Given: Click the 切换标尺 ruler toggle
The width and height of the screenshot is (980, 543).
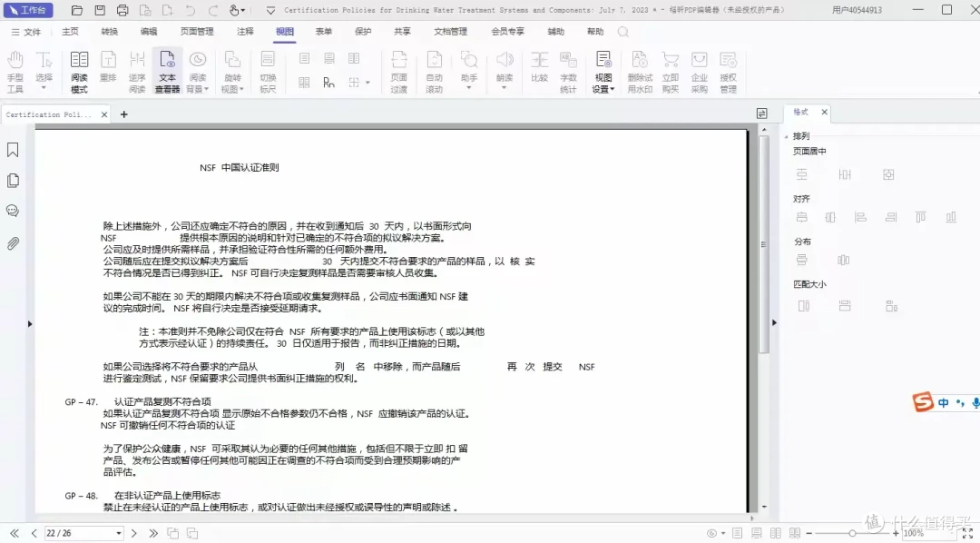Looking at the screenshot, I should click(x=268, y=72).
